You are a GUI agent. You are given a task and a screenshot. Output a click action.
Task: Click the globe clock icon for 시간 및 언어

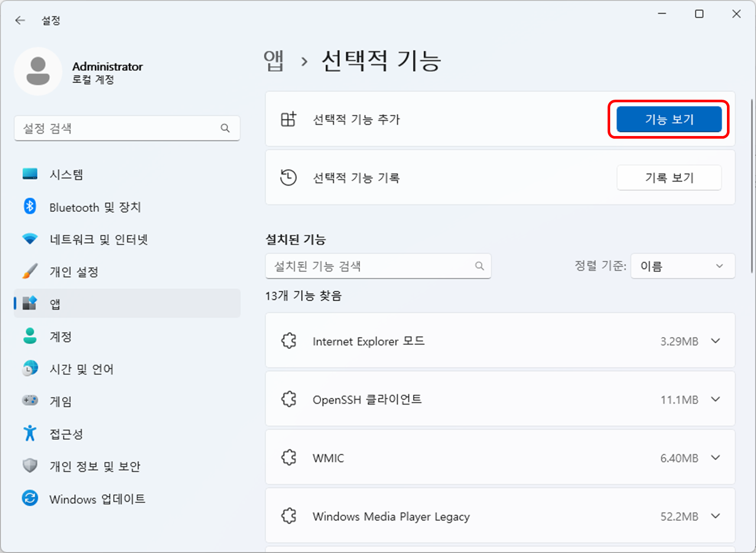coord(30,369)
